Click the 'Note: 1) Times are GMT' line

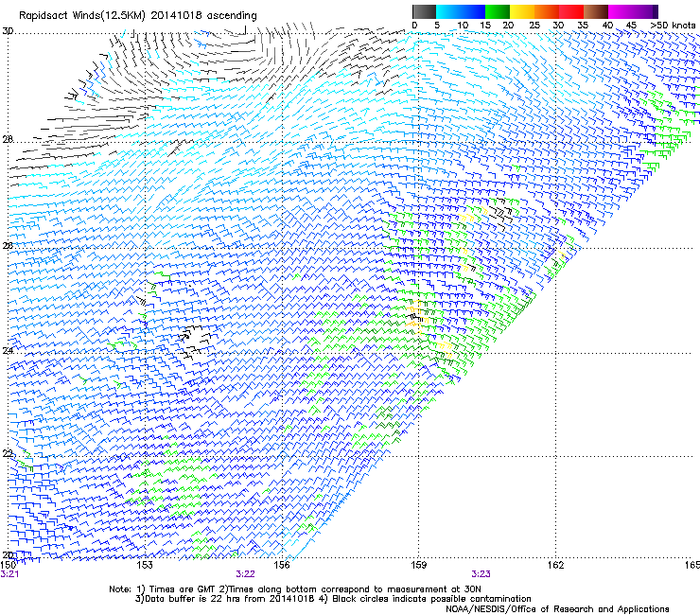click(295, 589)
